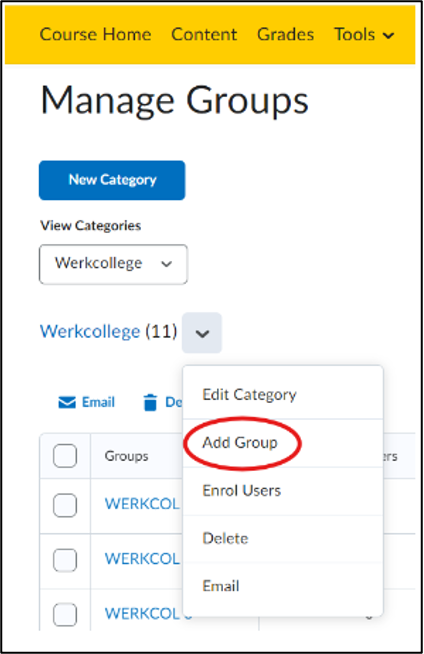Check the first WERKCOL group checkbox
This screenshot has height=654, width=424.
(x=65, y=505)
